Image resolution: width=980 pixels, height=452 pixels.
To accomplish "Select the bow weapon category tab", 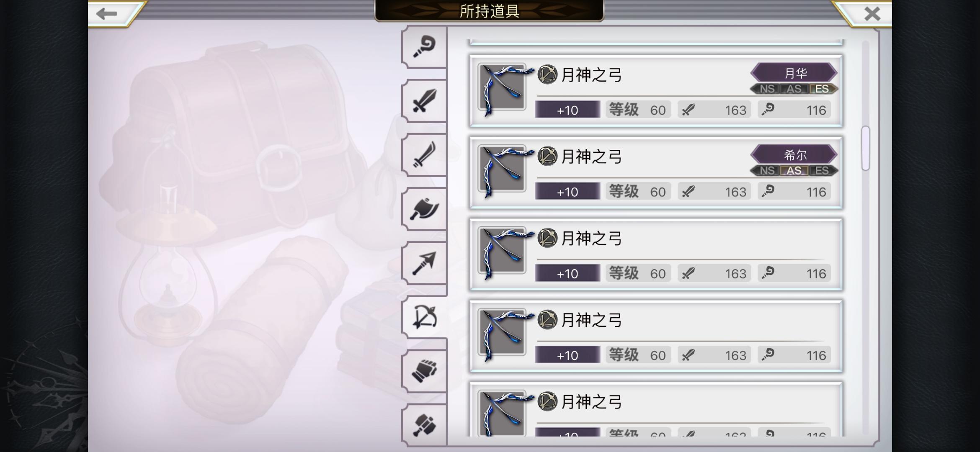I will [x=424, y=317].
